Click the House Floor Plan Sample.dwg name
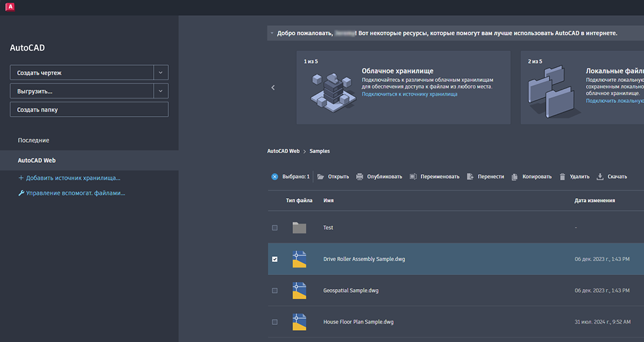 [x=358, y=322]
